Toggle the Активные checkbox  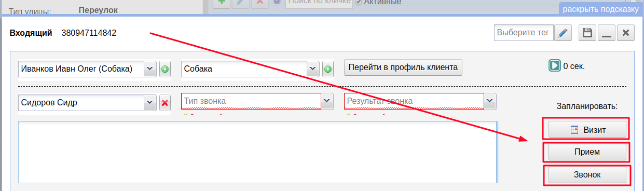359,3
